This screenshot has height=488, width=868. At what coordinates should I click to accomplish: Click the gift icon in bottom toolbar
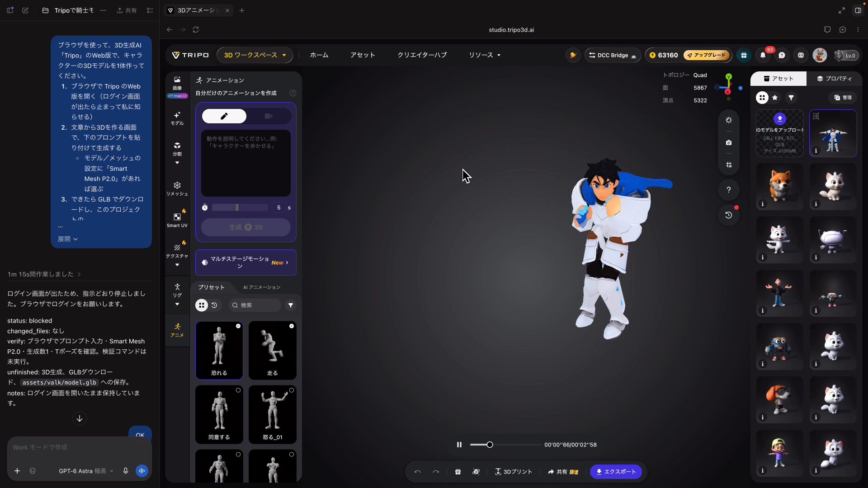click(458, 472)
